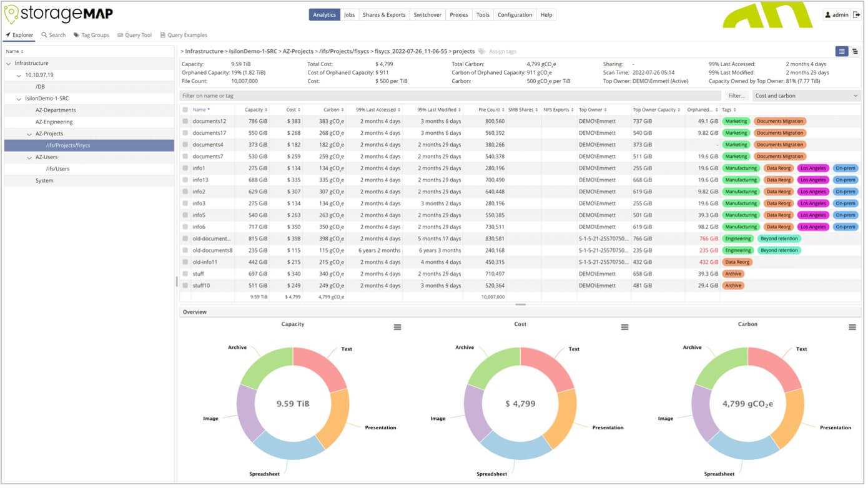Open the Cost and carbon dropdown
Screen dimensions: 868x488
click(x=806, y=96)
